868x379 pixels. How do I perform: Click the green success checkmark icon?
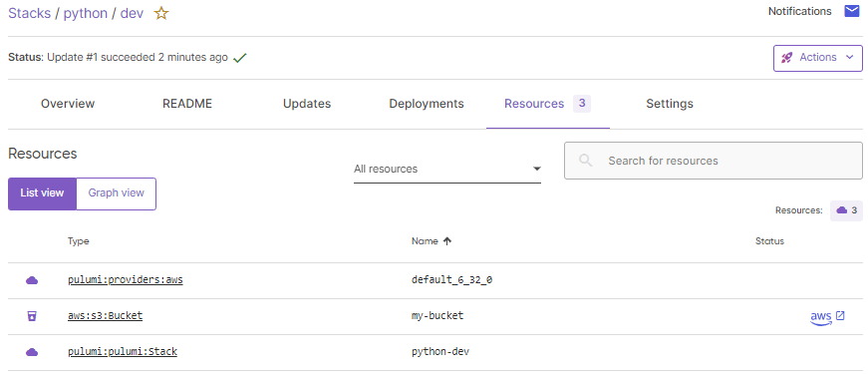(x=239, y=58)
